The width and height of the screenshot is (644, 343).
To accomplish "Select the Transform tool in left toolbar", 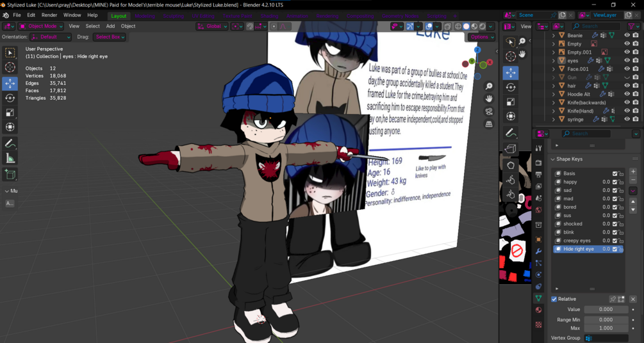I will [10, 127].
